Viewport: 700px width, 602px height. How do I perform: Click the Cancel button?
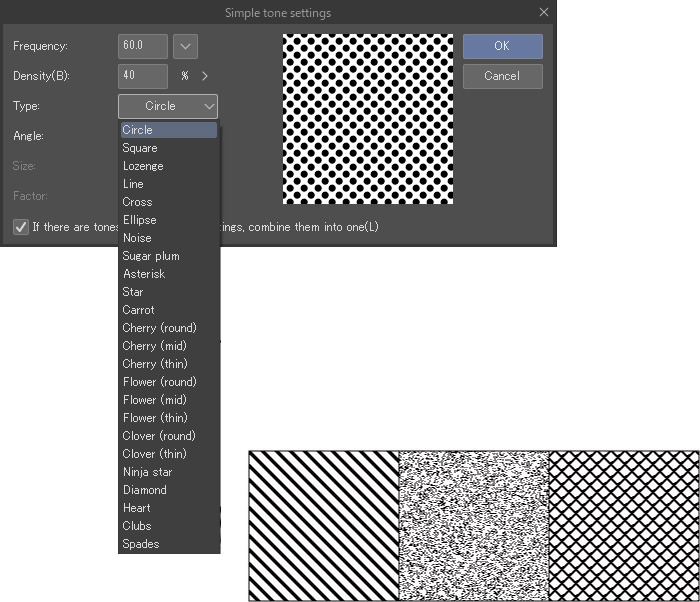pyautogui.click(x=503, y=76)
